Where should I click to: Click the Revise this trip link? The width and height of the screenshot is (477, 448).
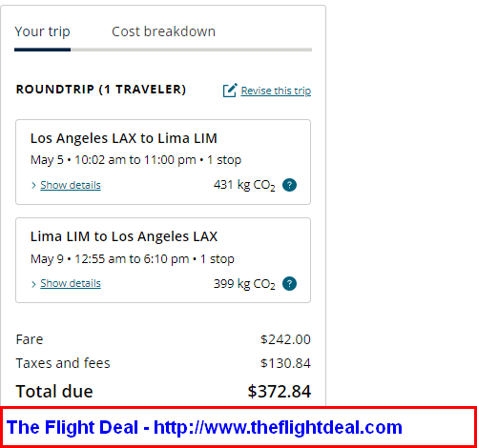[276, 91]
